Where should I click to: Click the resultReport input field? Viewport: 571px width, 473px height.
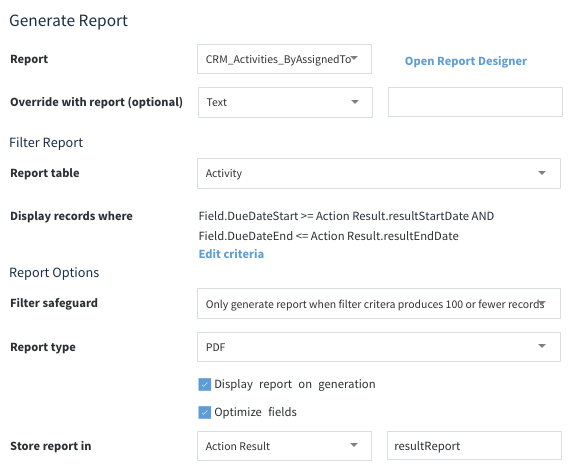pyautogui.click(x=474, y=446)
